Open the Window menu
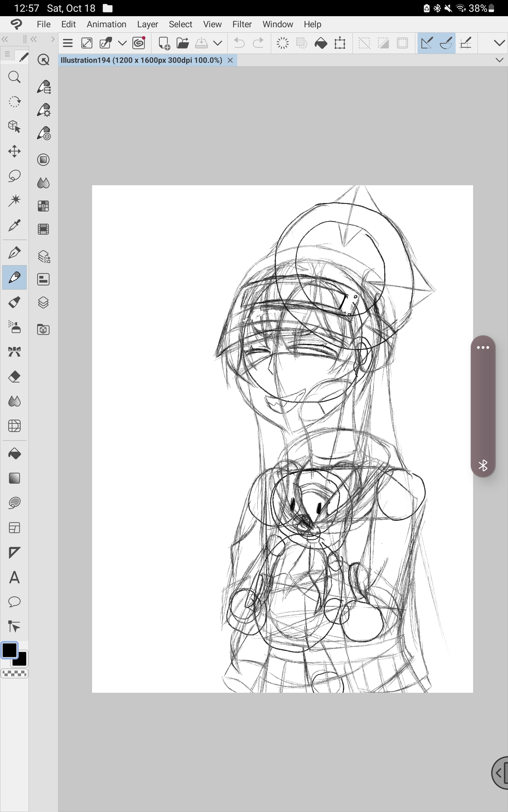 278,24
